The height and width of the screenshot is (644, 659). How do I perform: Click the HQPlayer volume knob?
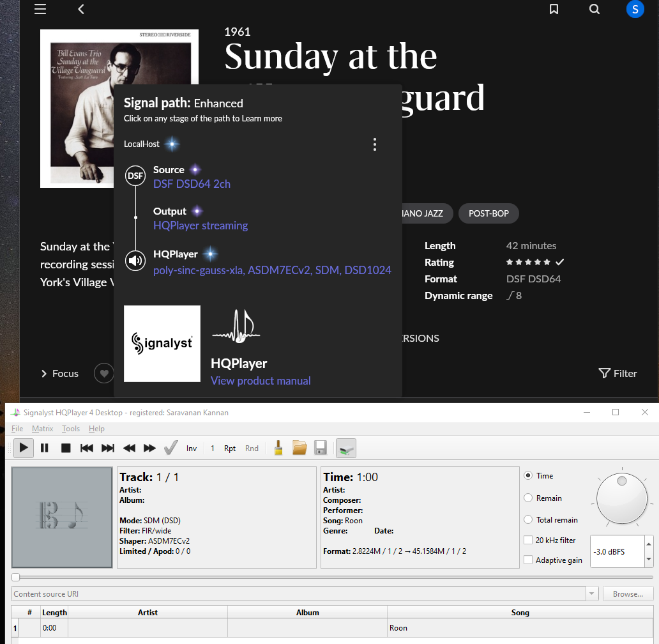click(622, 498)
